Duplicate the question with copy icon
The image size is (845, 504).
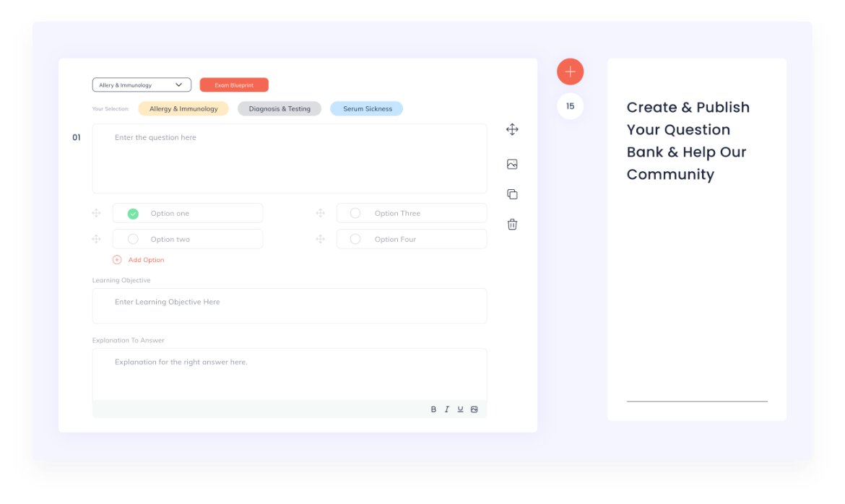coord(512,194)
